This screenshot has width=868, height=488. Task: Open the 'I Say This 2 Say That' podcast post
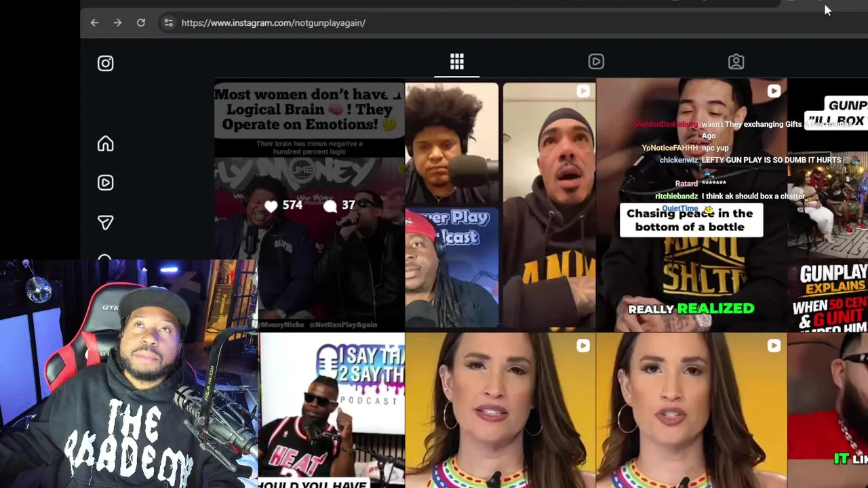tap(332, 410)
